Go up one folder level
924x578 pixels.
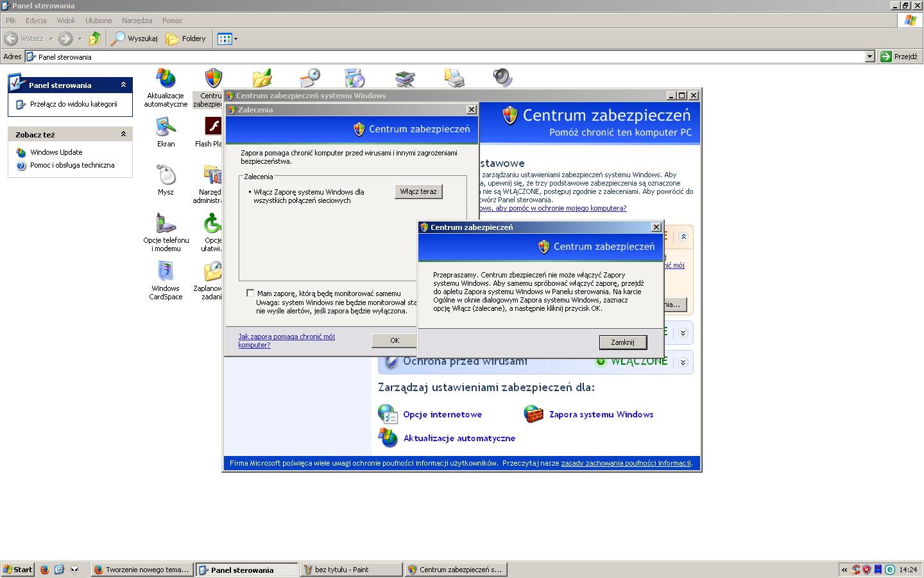pos(94,39)
